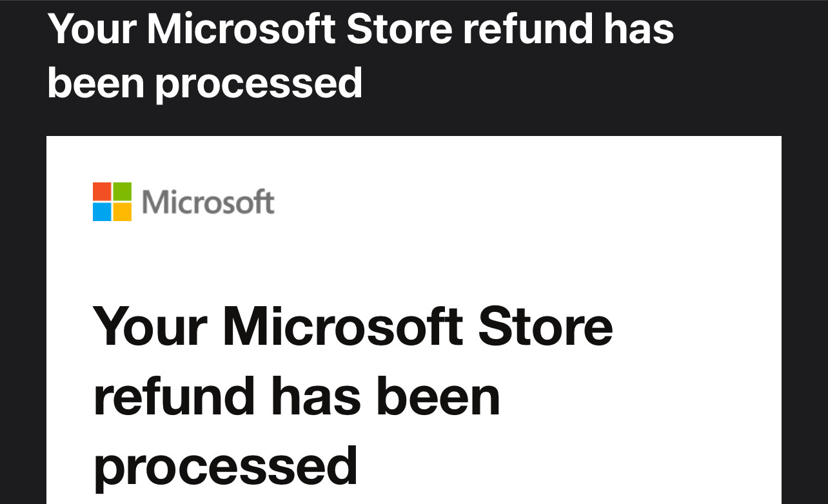828x504 pixels.
Task: Click the yellow square of the Microsoft logo
Action: click(123, 212)
